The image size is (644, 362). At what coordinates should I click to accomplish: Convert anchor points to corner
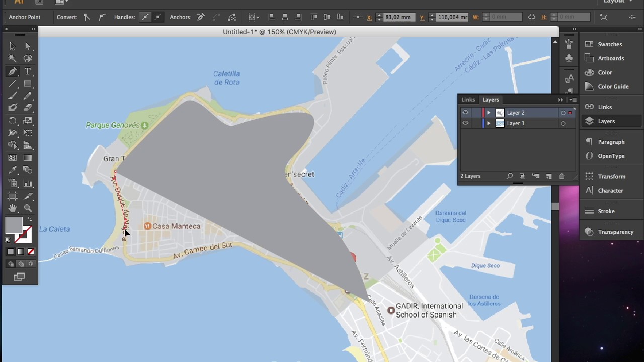pyautogui.click(x=87, y=17)
